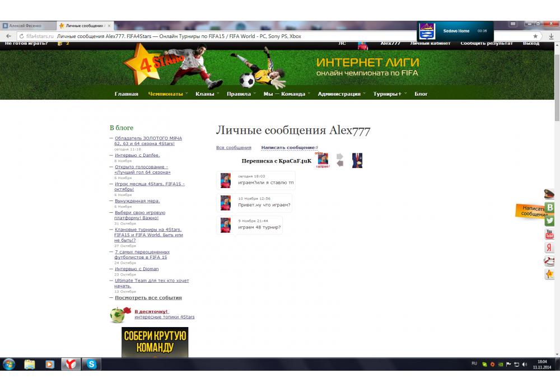Open the YouTube sidebar icon
This screenshot has width=560, height=392.
coord(550,234)
